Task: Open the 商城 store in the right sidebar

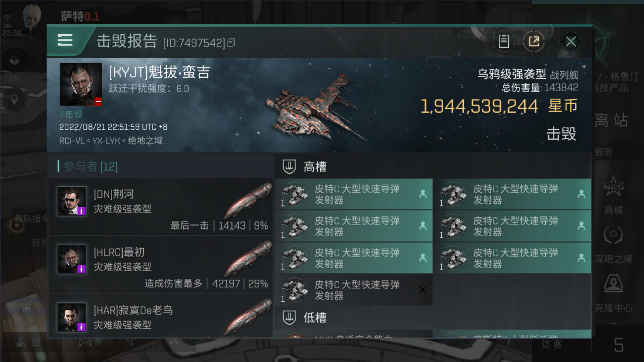Action: tap(613, 195)
